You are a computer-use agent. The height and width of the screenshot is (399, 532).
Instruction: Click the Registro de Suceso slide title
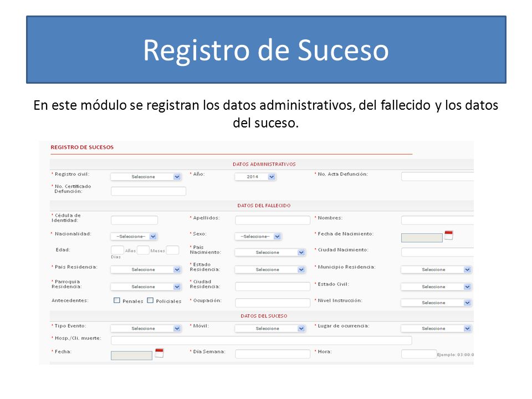coord(266,50)
